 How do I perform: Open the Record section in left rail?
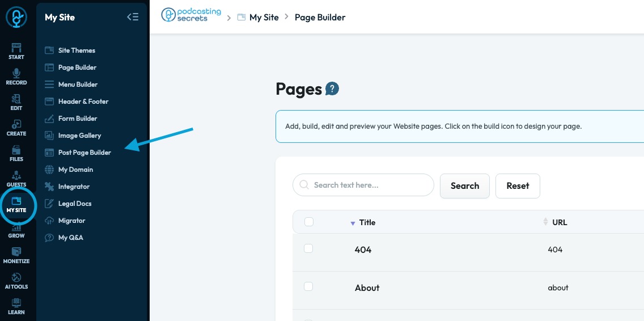pos(16,77)
